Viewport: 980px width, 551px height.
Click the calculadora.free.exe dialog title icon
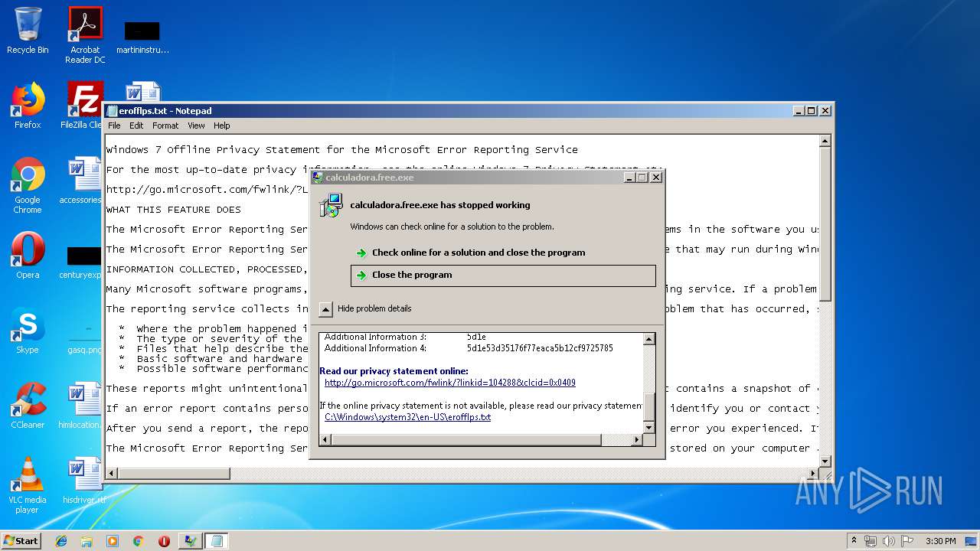pyautogui.click(x=318, y=178)
